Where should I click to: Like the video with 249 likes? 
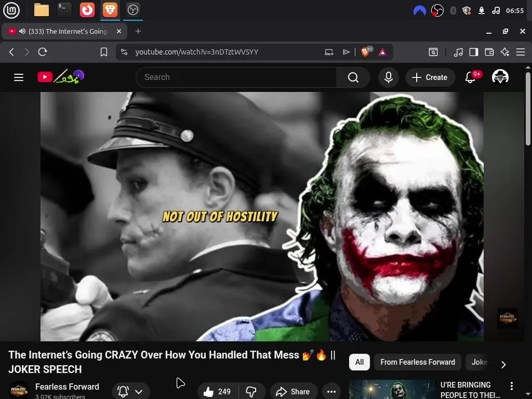[217, 392]
